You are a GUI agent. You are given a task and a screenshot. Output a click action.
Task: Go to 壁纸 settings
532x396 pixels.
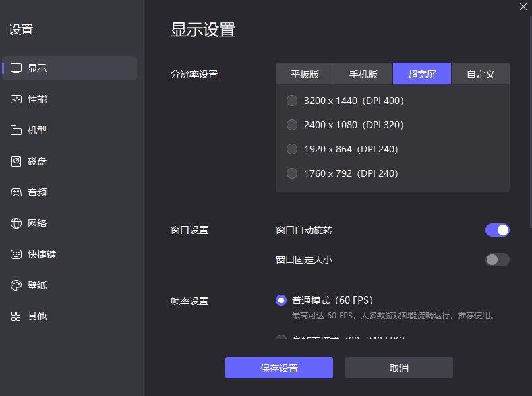(69, 285)
